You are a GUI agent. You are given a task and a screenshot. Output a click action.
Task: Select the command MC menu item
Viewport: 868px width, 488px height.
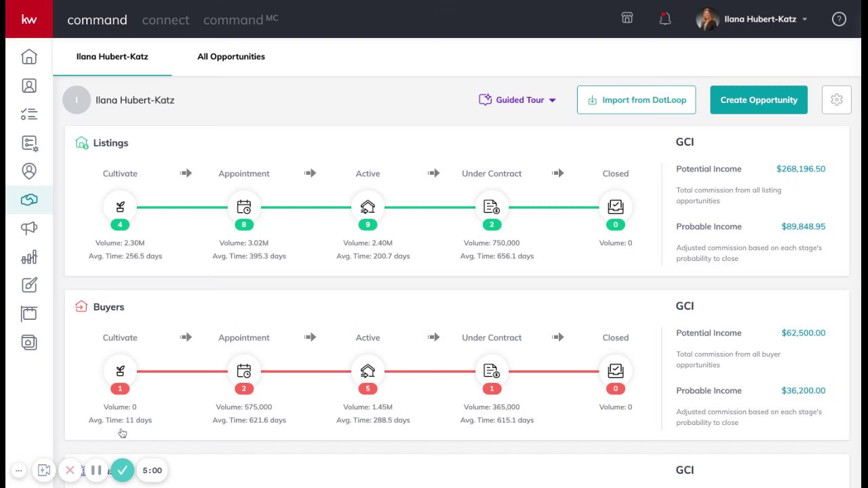240,20
